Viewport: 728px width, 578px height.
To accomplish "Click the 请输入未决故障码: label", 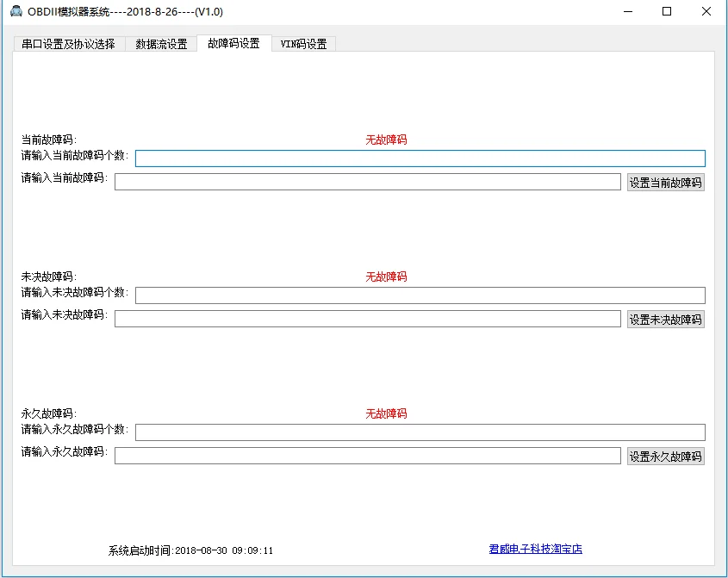I will pos(64,314).
